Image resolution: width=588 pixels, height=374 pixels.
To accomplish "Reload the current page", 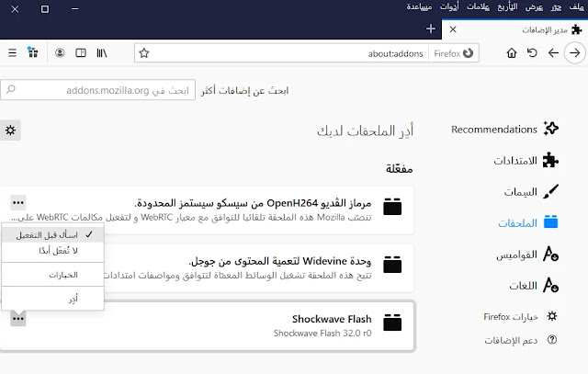I will click(532, 53).
